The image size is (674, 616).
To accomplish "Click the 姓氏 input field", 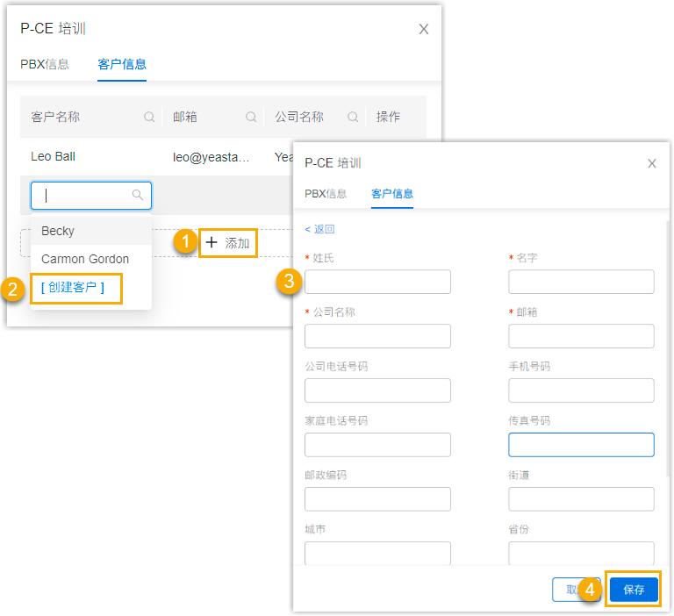I will 377,282.
